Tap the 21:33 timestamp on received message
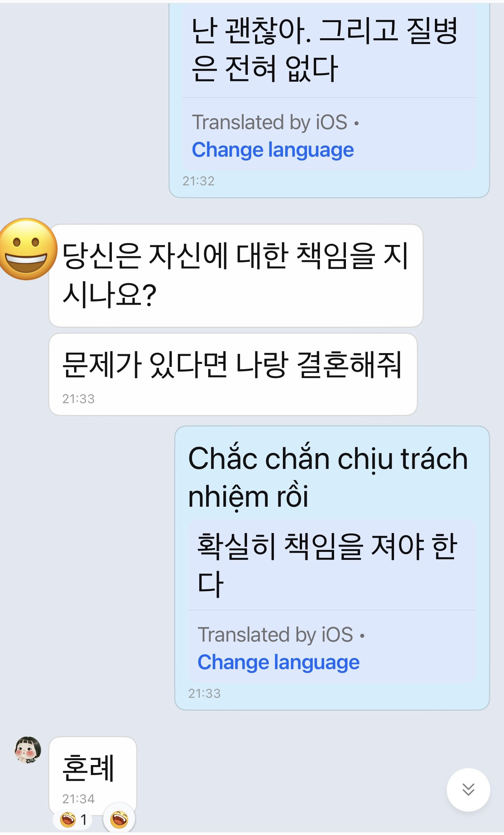504x835 pixels. point(78,399)
